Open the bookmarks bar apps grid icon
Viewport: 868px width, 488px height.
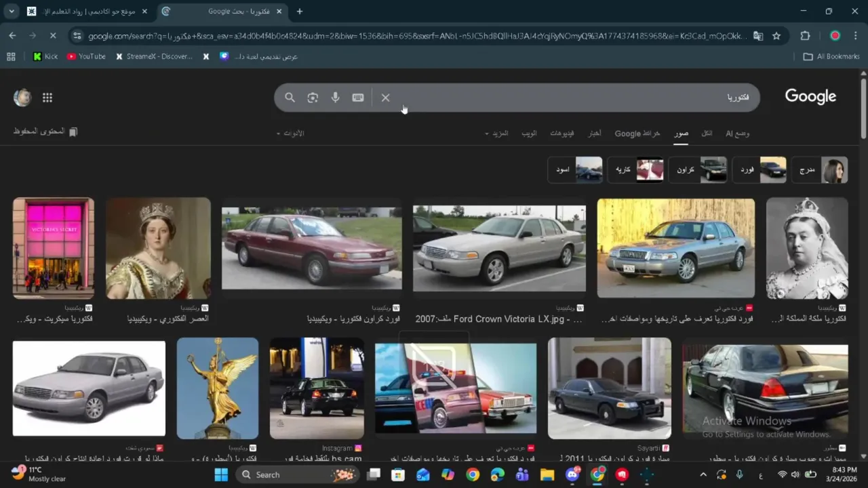(x=11, y=56)
